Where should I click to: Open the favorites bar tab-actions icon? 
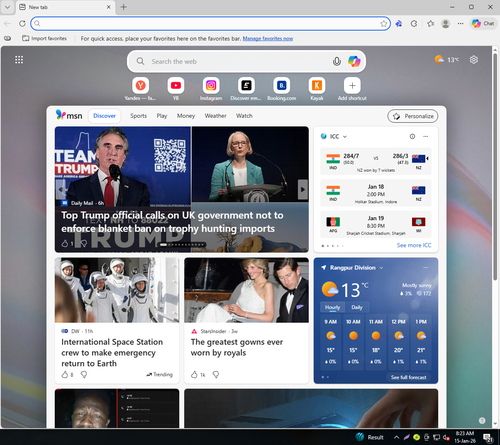[x=7, y=38]
